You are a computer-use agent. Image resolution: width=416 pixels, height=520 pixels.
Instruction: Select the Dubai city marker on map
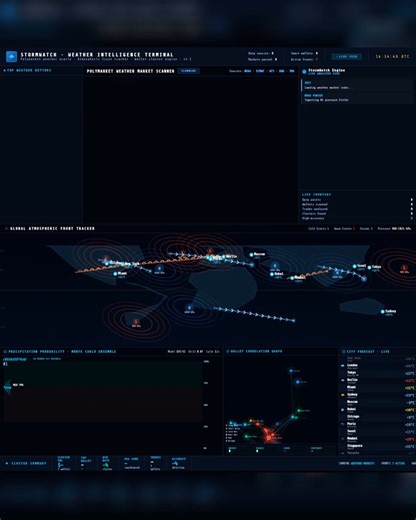point(272,274)
